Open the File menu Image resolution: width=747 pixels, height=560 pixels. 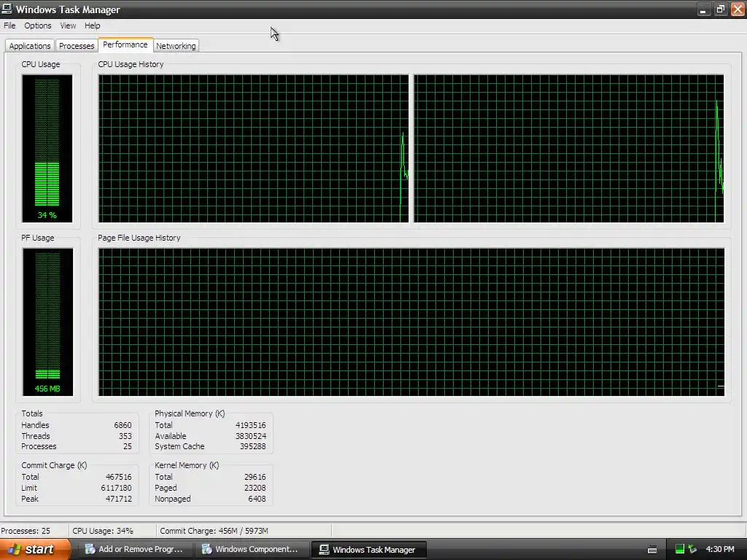[9, 26]
